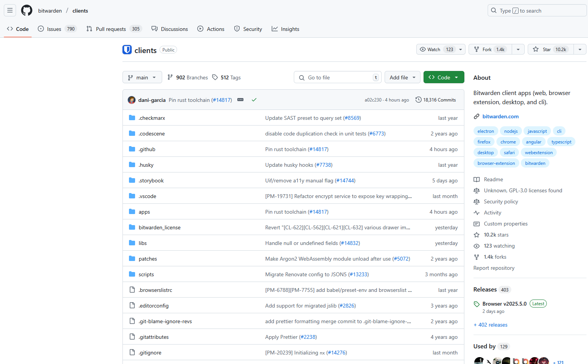The image size is (588, 364).
Task: Expand the Add file dropdown
Action: pos(402,77)
